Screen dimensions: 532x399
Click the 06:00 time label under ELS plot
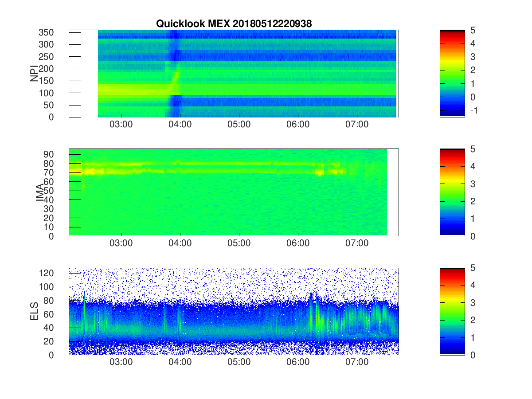point(298,362)
